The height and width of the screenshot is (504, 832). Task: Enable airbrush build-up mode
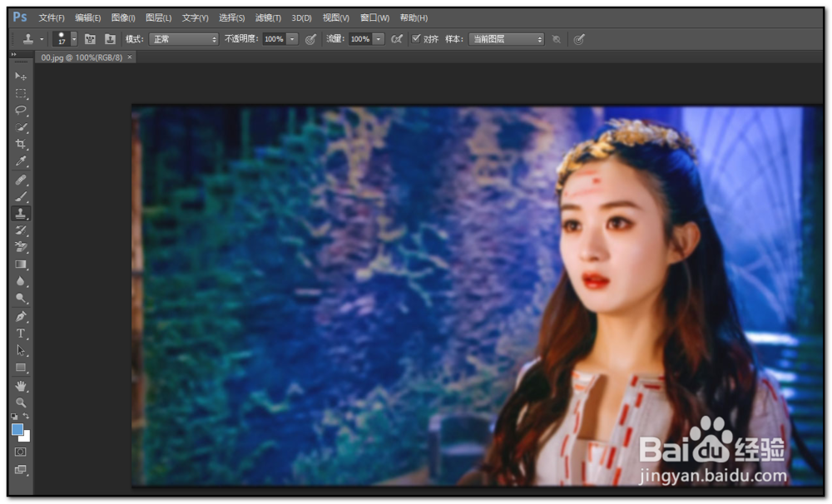click(396, 39)
